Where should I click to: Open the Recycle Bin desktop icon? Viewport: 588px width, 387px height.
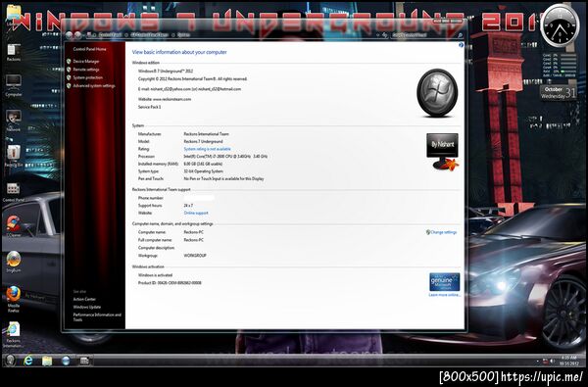click(14, 156)
